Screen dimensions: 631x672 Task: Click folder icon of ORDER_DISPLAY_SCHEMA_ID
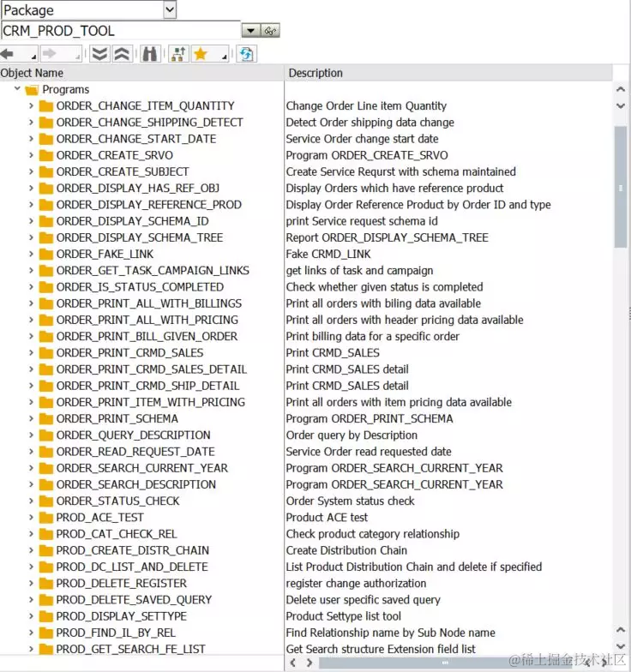tap(46, 221)
